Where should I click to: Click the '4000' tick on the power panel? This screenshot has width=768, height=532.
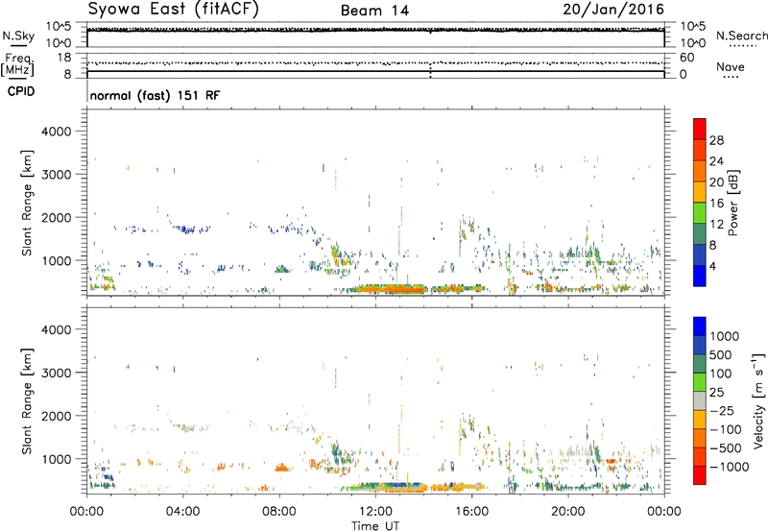point(56,132)
